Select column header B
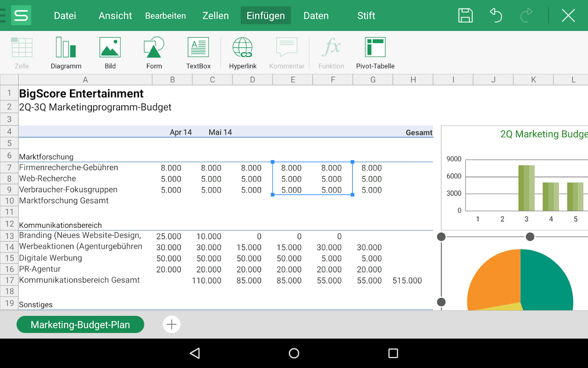 [172, 80]
